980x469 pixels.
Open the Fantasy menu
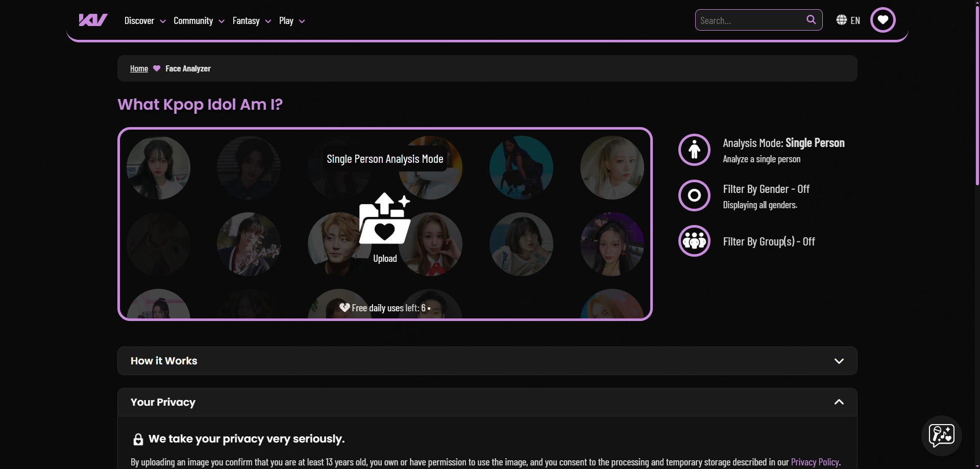coord(252,21)
